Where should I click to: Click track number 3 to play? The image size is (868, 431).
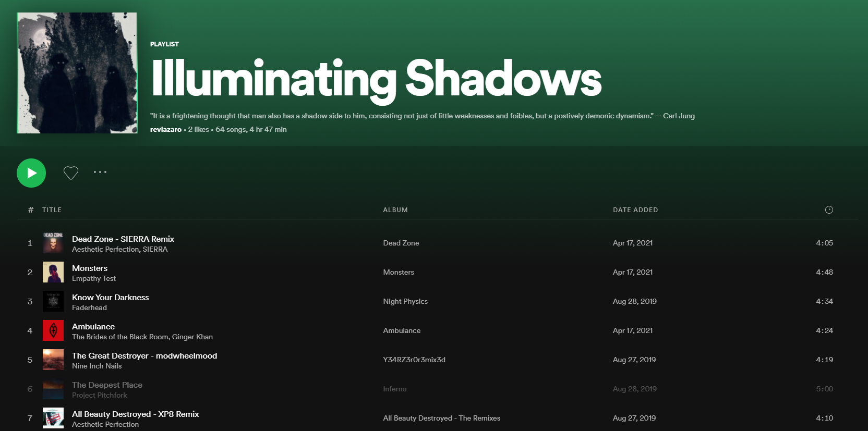[x=30, y=301]
